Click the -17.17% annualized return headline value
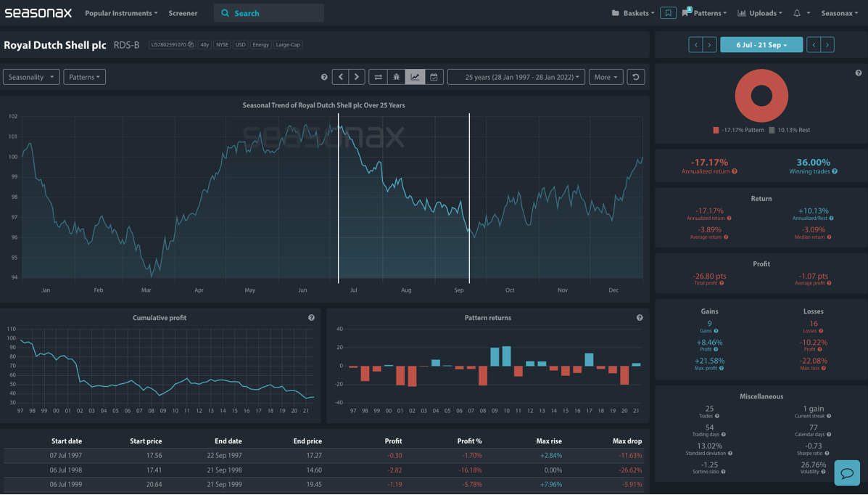 coord(709,163)
